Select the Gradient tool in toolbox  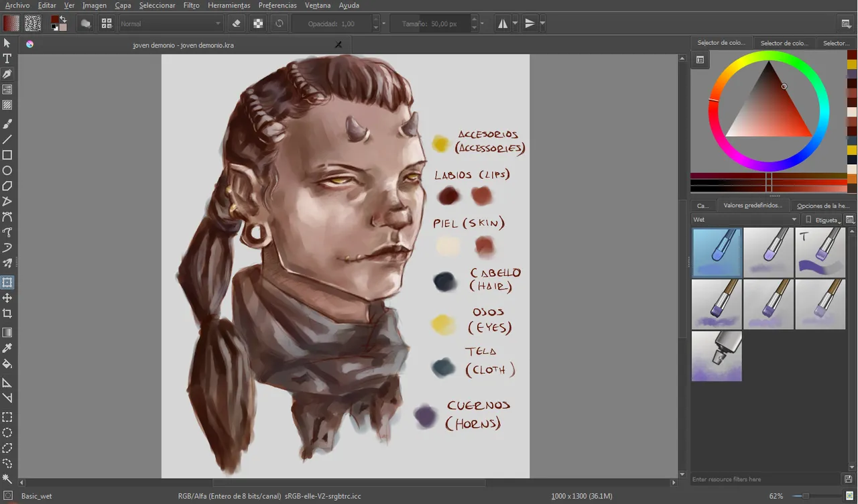(7, 332)
